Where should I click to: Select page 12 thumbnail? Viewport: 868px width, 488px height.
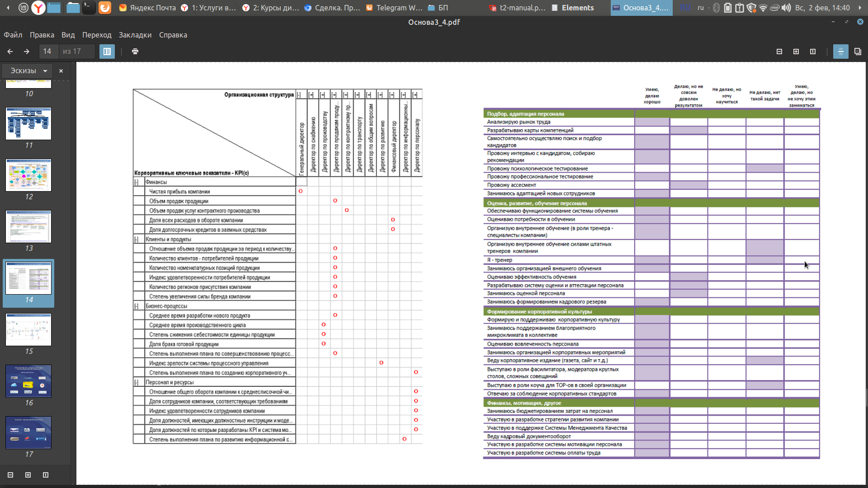tap(28, 175)
